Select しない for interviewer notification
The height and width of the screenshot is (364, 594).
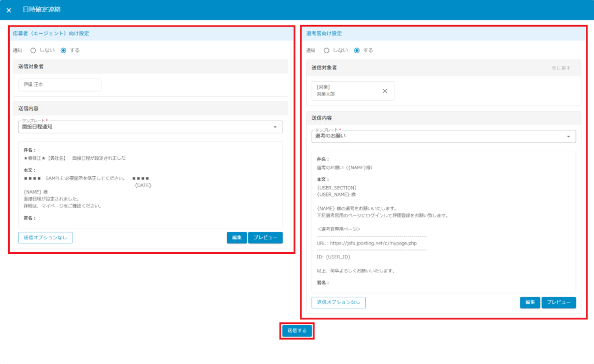pos(327,50)
